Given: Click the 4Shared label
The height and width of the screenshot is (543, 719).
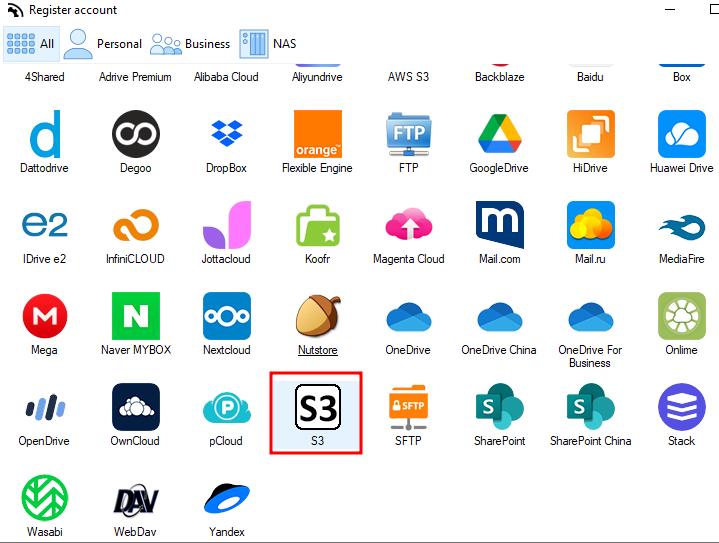Looking at the screenshot, I should click(x=44, y=77).
